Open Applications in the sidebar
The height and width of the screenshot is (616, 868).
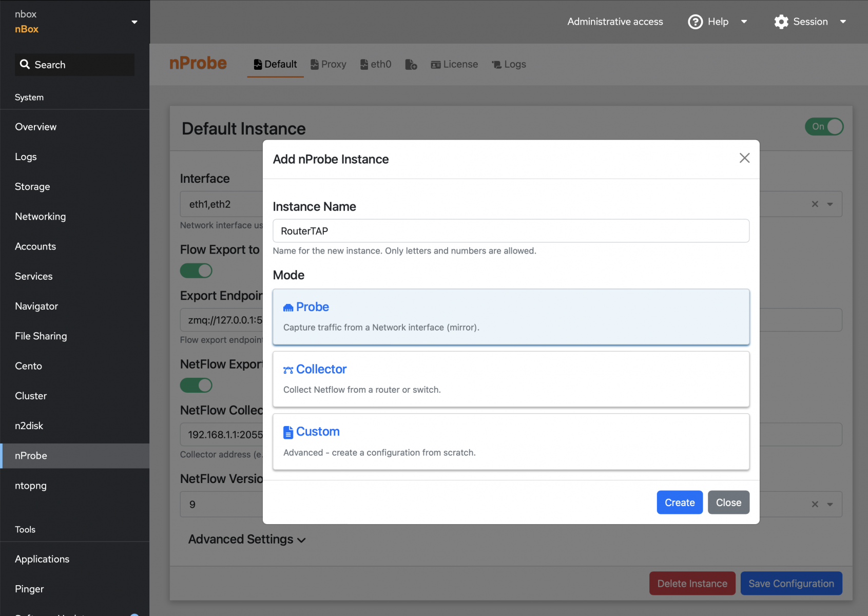coord(74,559)
